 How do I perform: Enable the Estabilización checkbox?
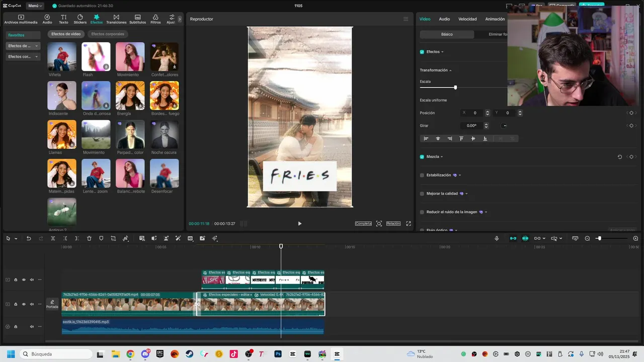tap(422, 175)
